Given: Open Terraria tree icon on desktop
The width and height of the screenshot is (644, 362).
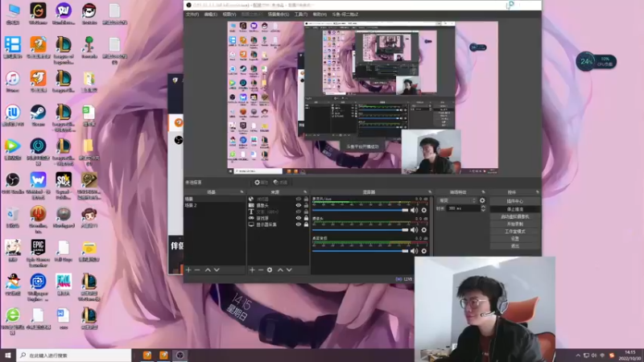Looking at the screenshot, I should point(89,47).
